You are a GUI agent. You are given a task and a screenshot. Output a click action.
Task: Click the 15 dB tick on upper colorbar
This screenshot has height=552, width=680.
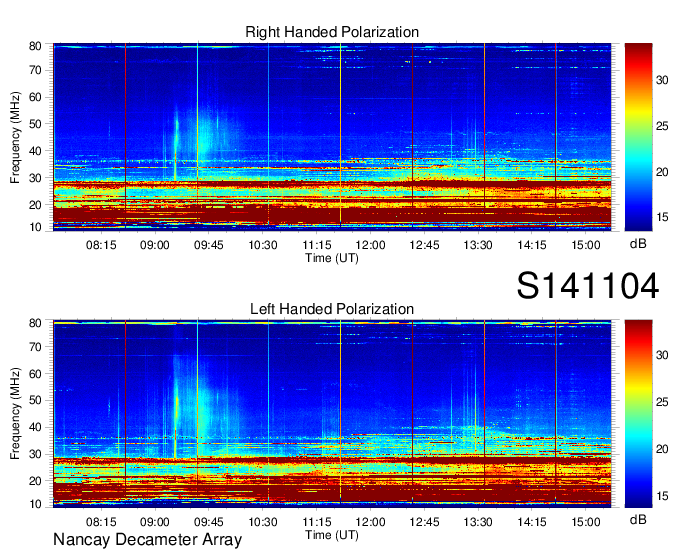point(662,217)
